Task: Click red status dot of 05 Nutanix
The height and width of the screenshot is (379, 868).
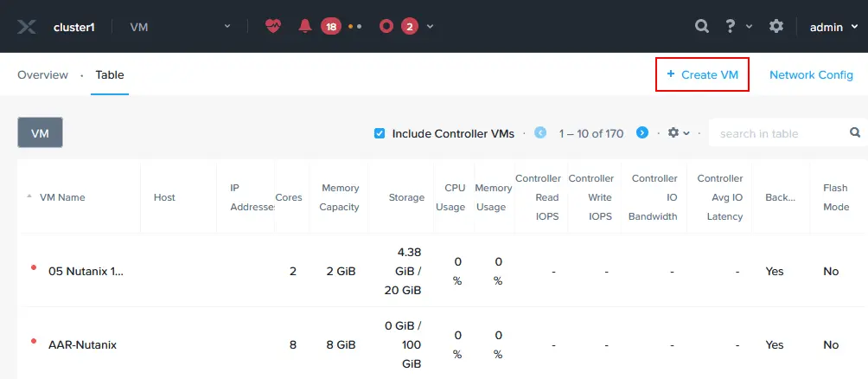Action: tap(34, 267)
